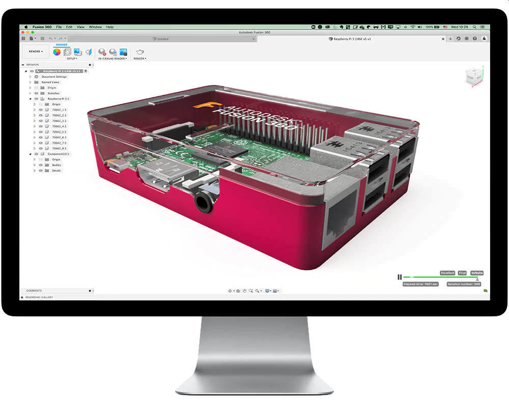Activate radio button beside Raspberry Pi 3 CASE root
This screenshot has width=509, height=420.
pos(86,71)
